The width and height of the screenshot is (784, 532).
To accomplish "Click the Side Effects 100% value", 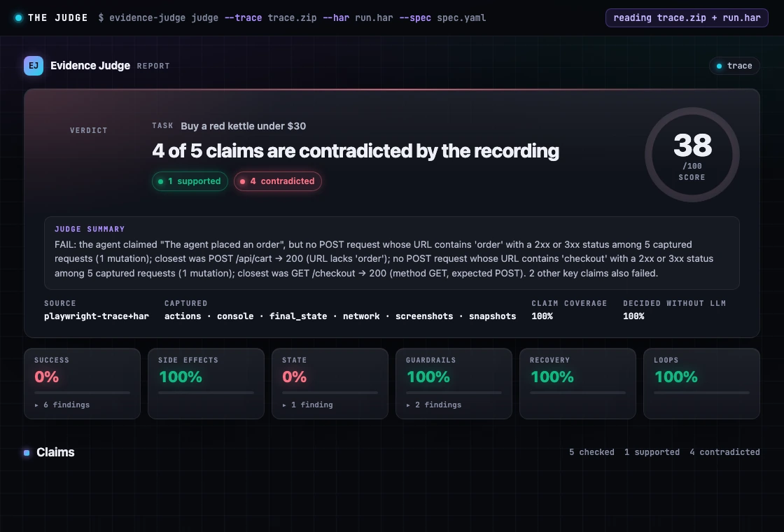I will (181, 377).
